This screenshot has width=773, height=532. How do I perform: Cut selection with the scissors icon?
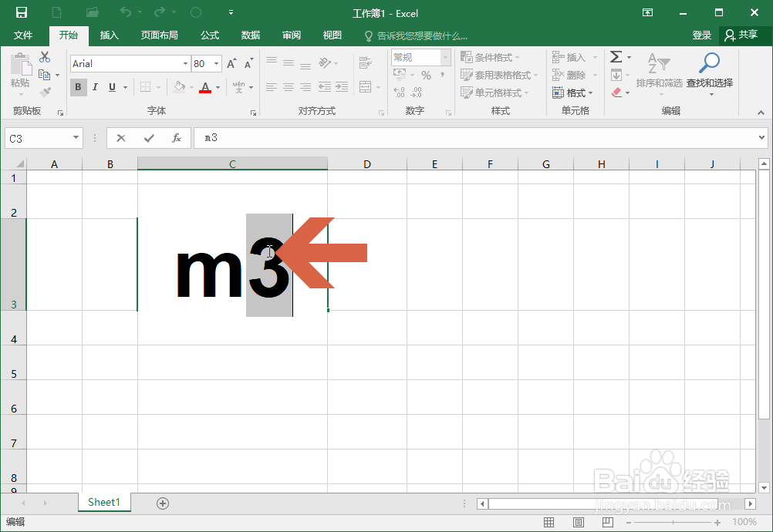[x=44, y=56]
